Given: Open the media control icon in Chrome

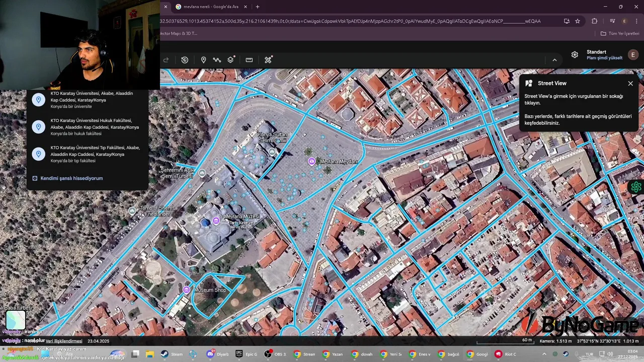Looking at the screenshot, I should [x=612, y=21].
